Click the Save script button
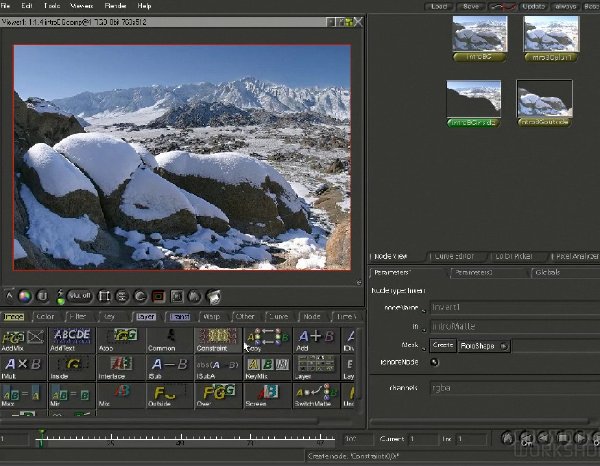The image size is (600, 466). 469,6
